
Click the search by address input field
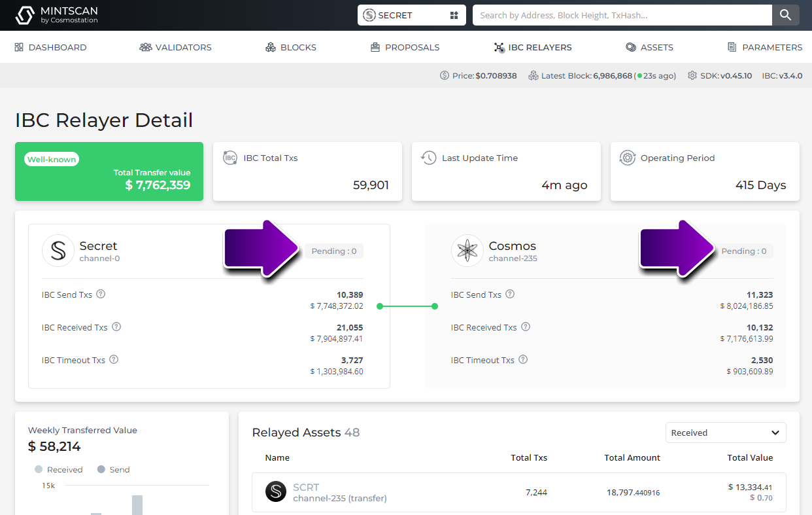click(x=622, y=15)
